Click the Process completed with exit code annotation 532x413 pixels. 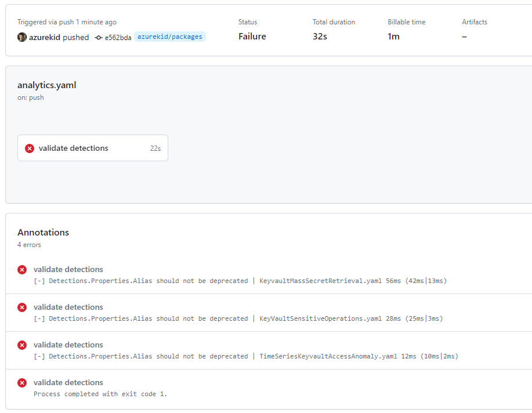(100, 394)
